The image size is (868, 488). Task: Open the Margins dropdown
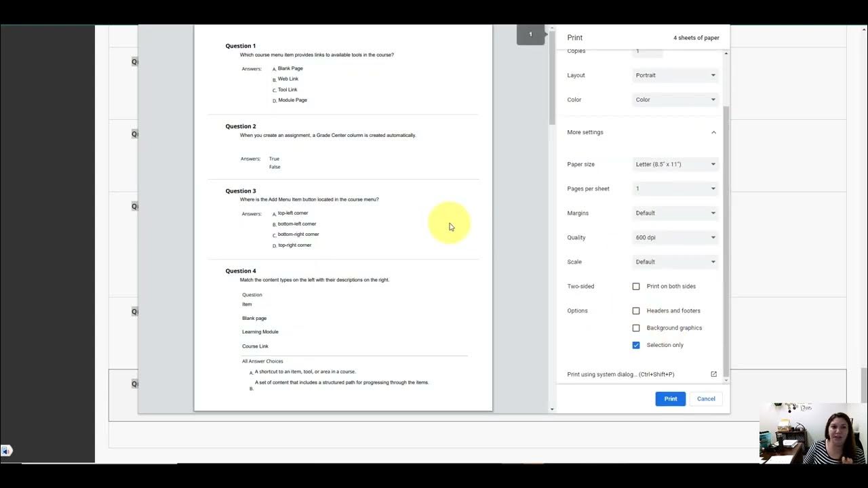tap(675, 213)
